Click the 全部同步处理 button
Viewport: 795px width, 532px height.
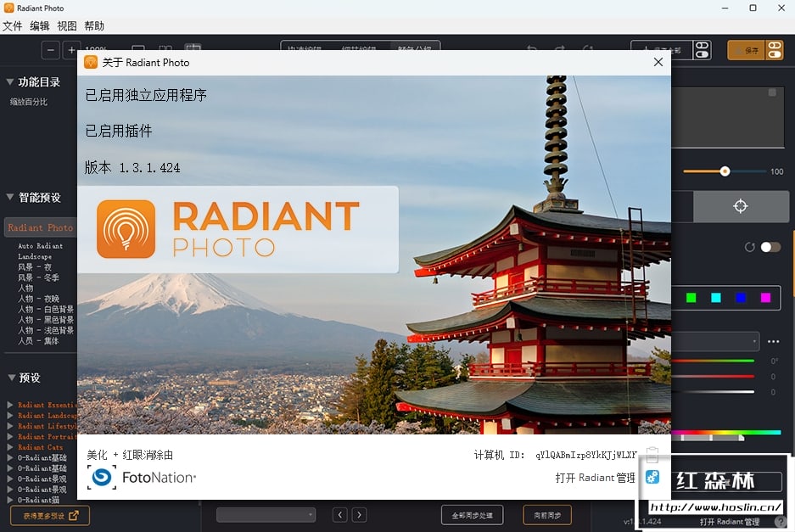472,515
